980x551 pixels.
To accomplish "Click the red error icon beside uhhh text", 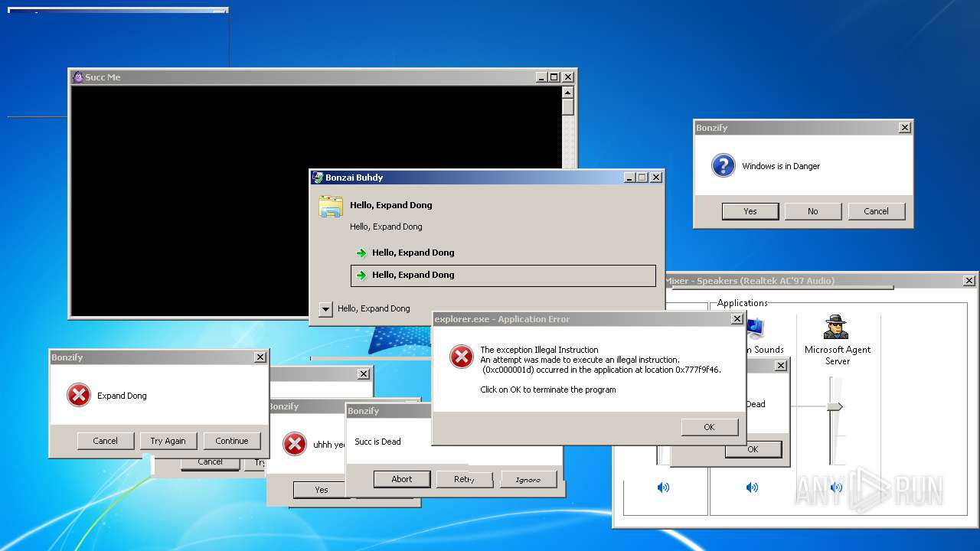I will coord(295,444).
